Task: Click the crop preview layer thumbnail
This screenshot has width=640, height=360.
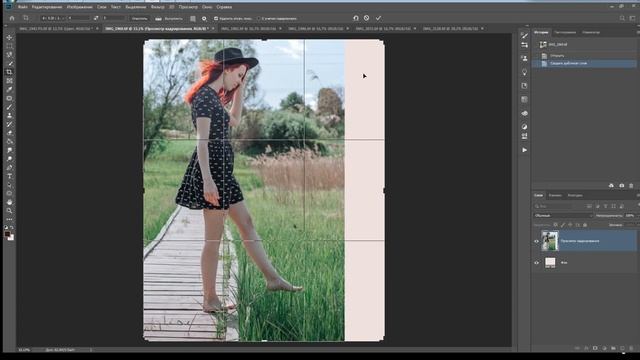Action: pyautogui.click(x=550, y=241)
